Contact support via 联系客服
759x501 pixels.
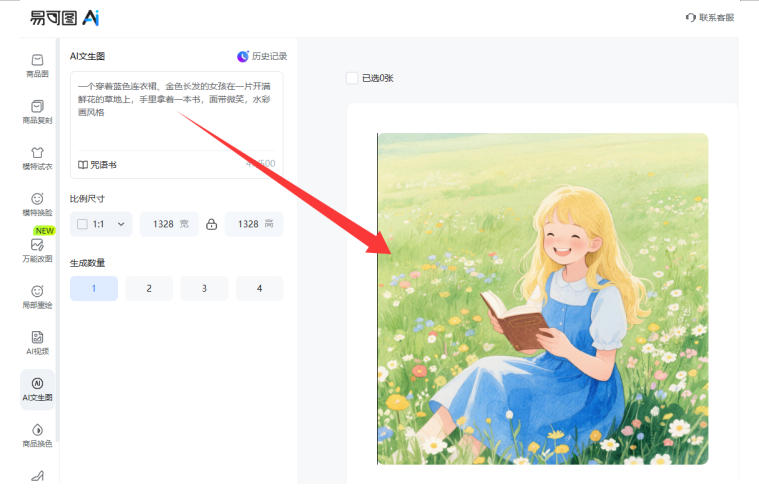pyautogui.click(x=710, y=17)
